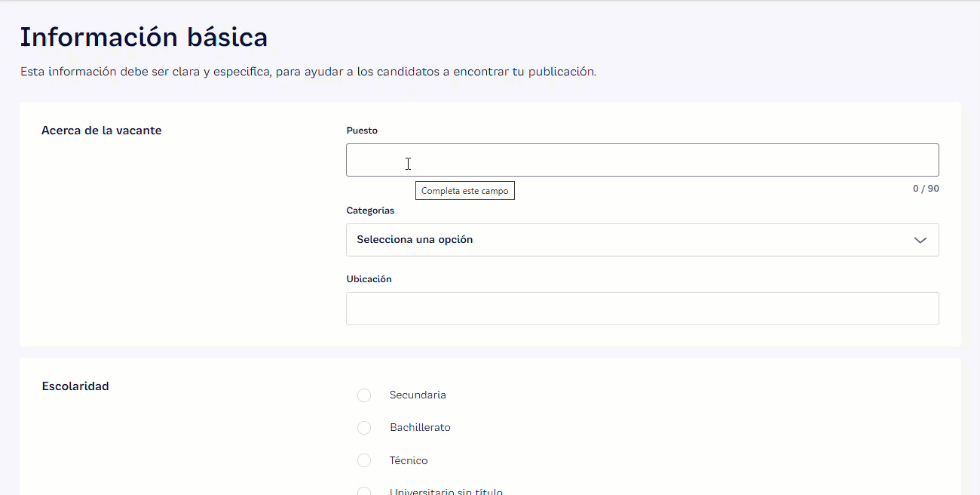The width and height of the screenshot is (980, 495).
Task: Click the Secundaria text label
Action: pyautogui.click(x=418, y=395)
